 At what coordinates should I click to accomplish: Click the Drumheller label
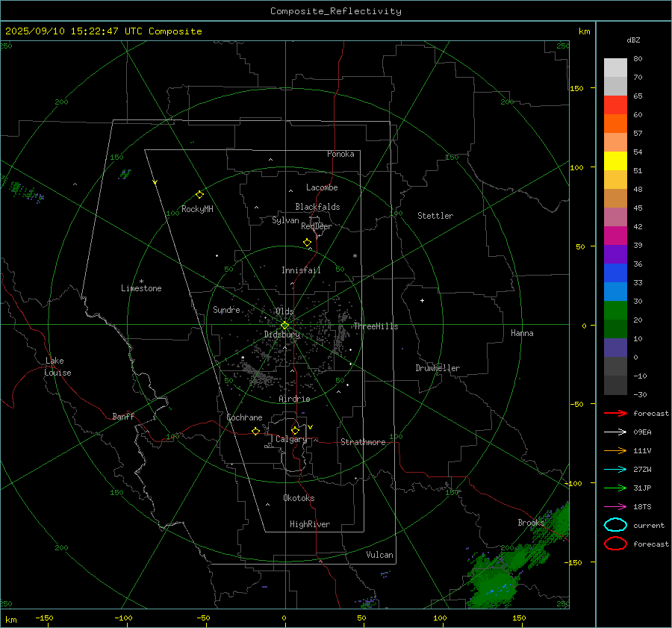tap(438, 368)
